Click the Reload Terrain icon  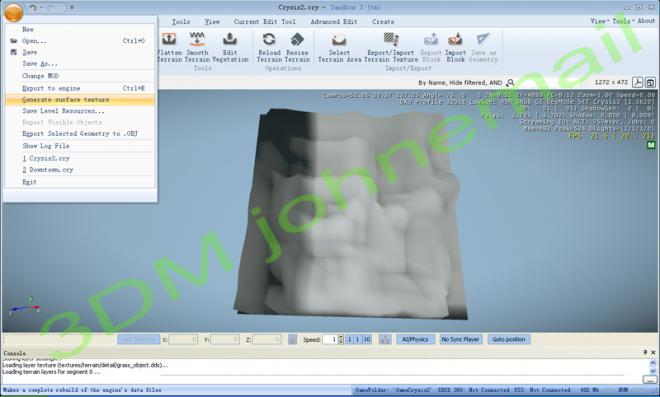[269, 40]
